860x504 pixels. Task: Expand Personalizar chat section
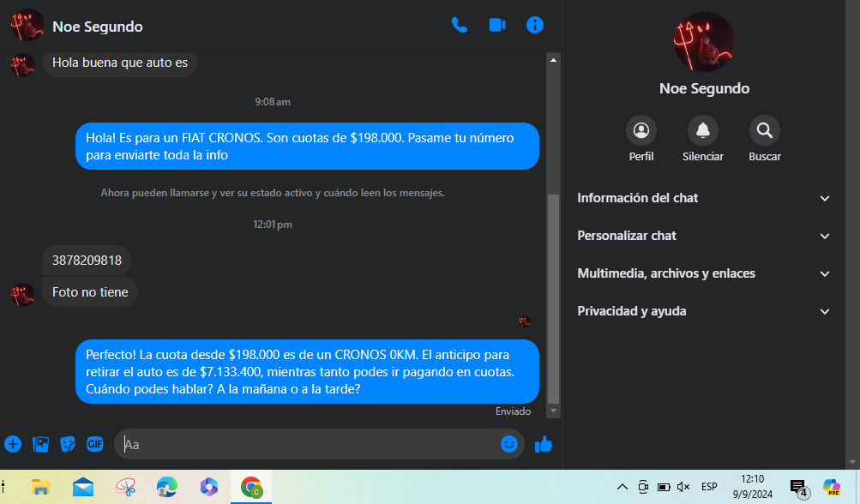coord(704,236)
